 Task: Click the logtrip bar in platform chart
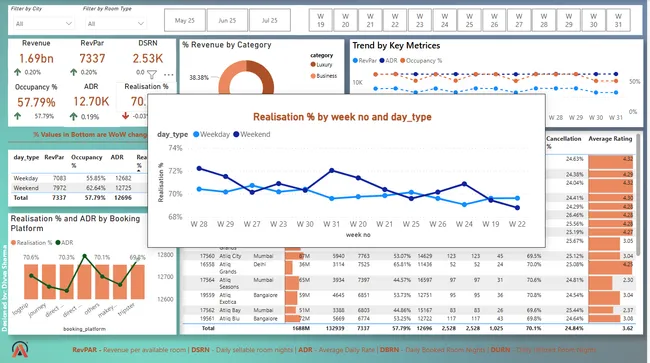tap(31, 282)
